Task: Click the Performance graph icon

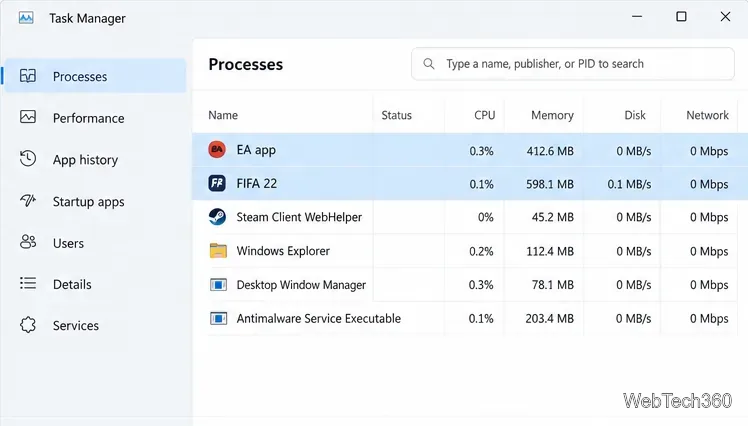Action: click(28, 117)
